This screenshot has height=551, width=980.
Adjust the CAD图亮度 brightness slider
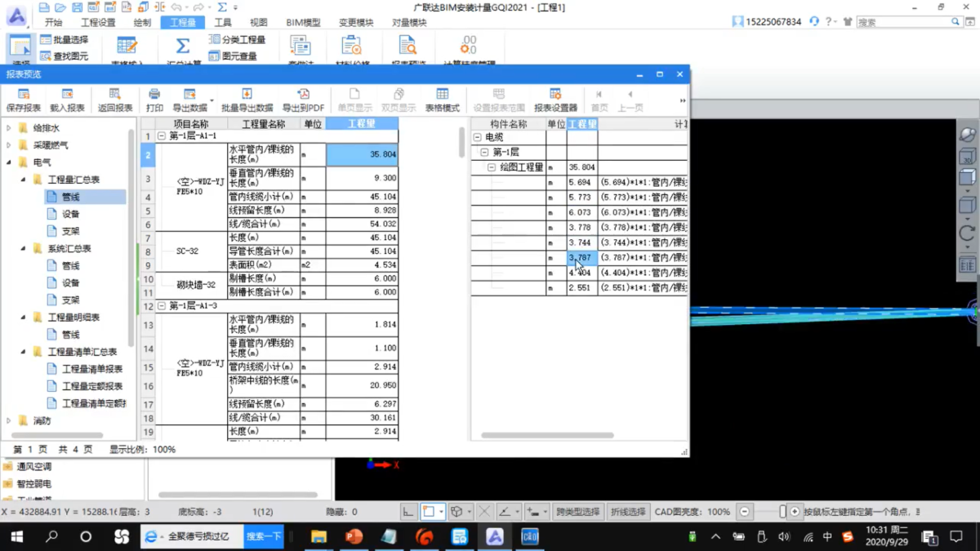[x=782, y=512]
